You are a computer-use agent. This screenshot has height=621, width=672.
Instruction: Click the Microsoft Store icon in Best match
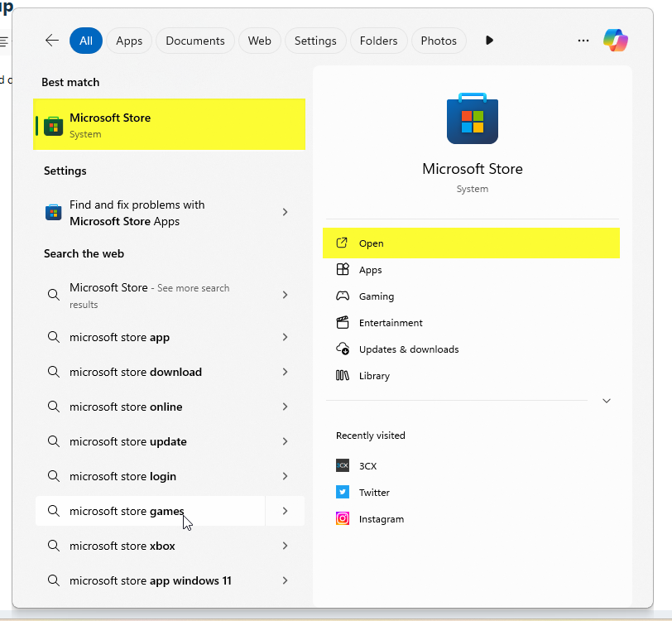[x=54, y=126]
